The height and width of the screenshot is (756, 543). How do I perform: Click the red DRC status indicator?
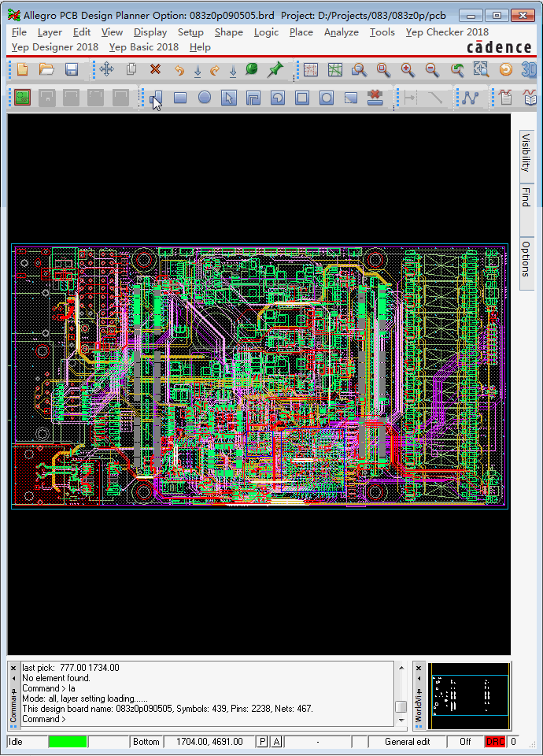point(495,742)
